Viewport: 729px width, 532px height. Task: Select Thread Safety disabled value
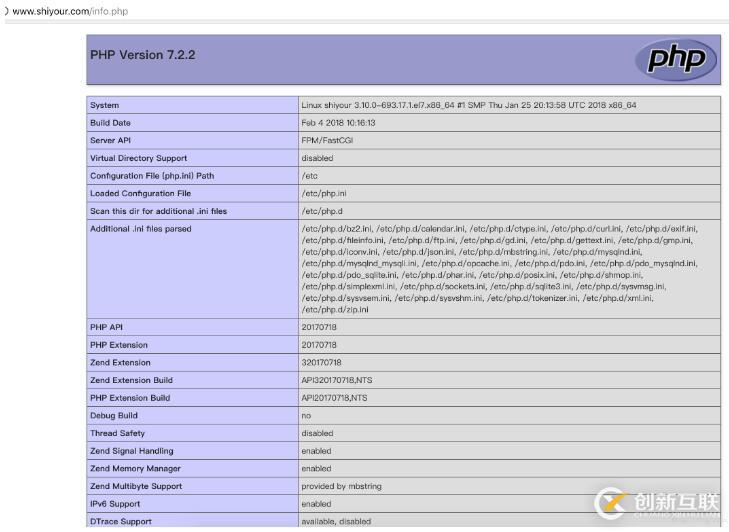[x=317, y=433]
